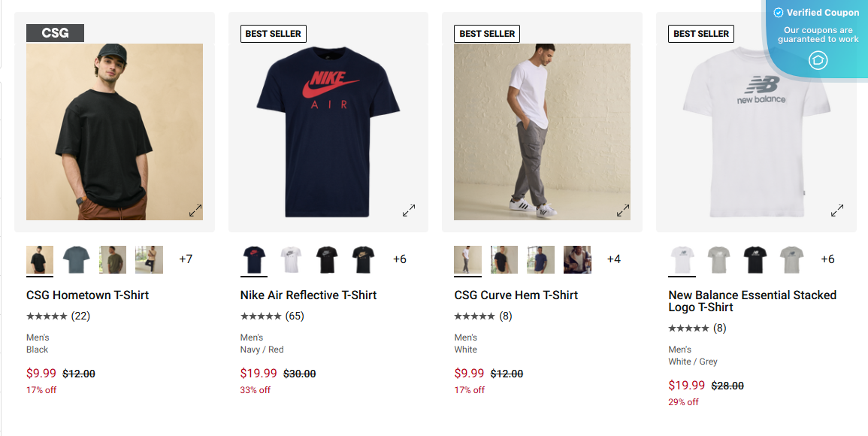
Task: Expand the CSG Hometown T-Shirt image
Action: click(x=195, y=209)
